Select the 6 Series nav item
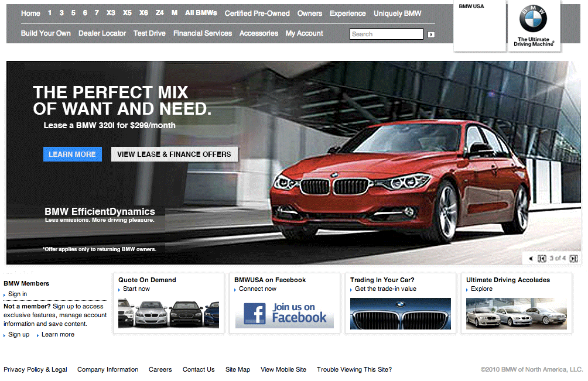 coord(85,13)
